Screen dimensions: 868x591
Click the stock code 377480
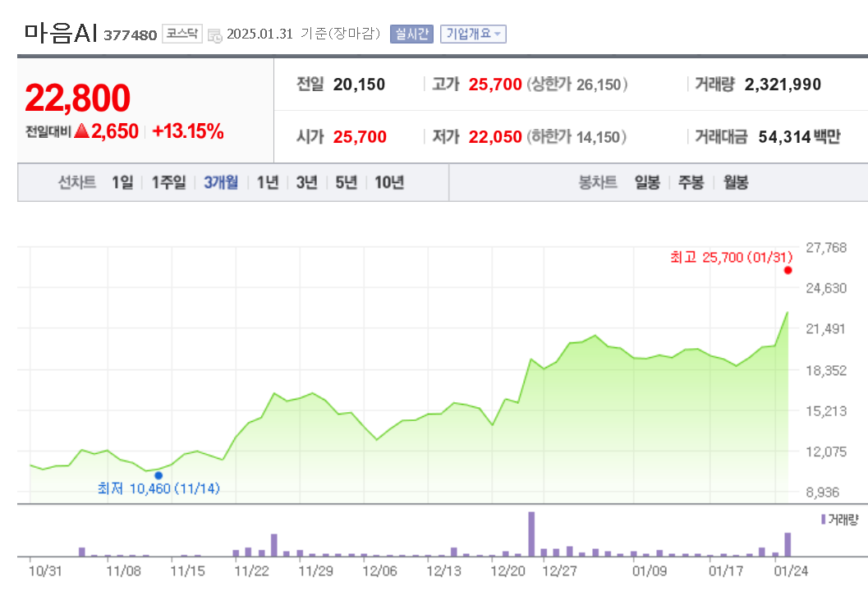coord(130,35)
